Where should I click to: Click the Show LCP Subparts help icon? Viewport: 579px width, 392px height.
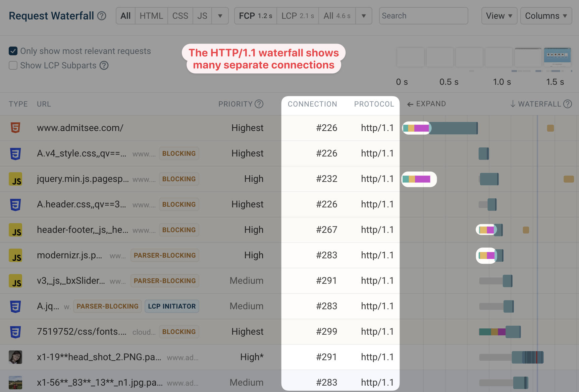coord(104,65)
